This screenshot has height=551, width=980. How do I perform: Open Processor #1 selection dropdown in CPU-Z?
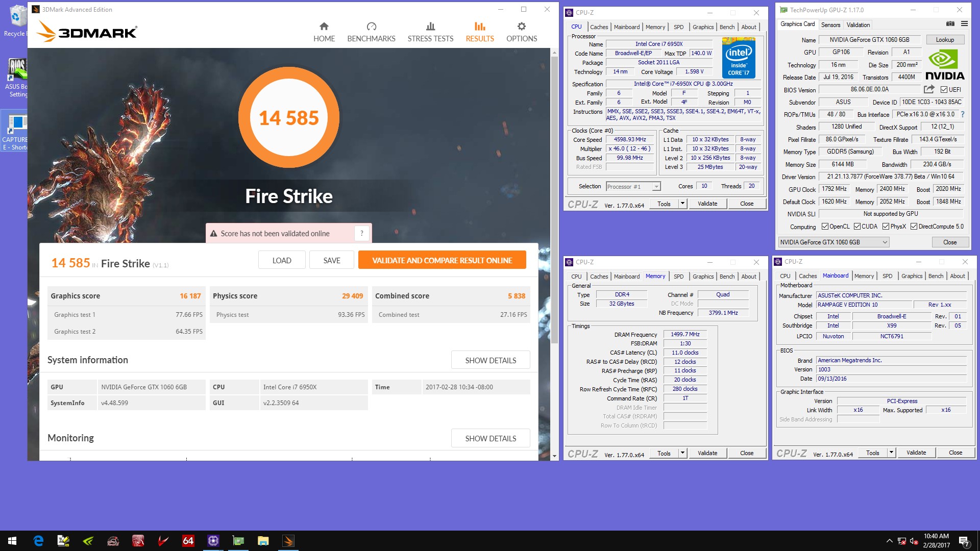pyautogui.click(x=633, y=187)
